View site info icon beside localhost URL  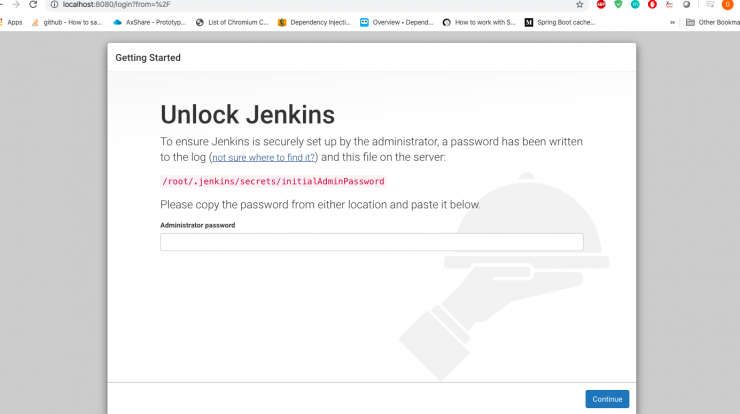coord(54,5)
